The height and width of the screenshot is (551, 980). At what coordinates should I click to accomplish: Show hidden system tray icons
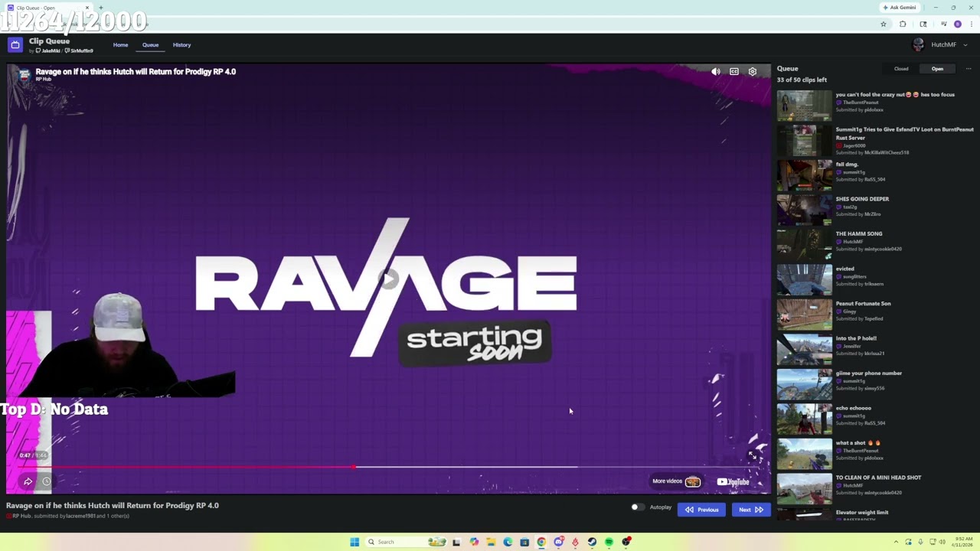tap(896, 542)
